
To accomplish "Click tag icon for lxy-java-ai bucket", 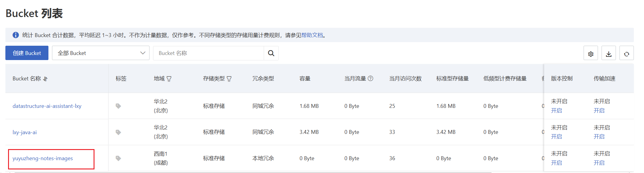I will 118,132.
